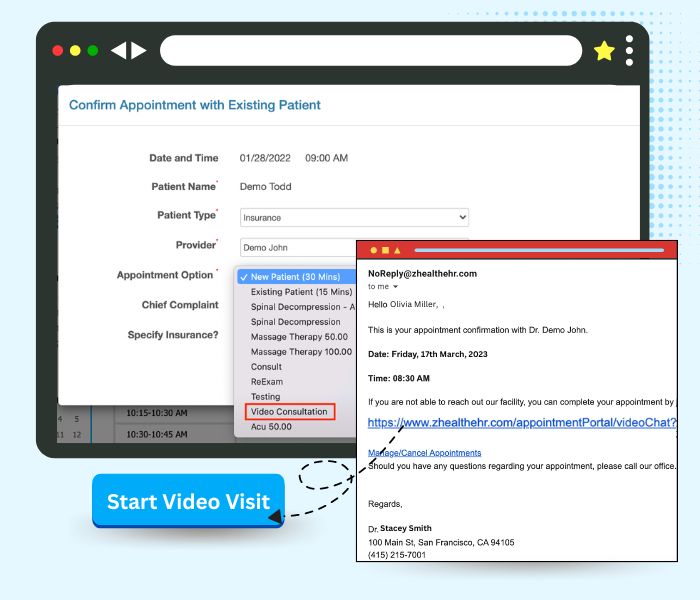This screenshot has height=600, width=700.
Task: Click the yellow square in email header
Action: (385, 250)
